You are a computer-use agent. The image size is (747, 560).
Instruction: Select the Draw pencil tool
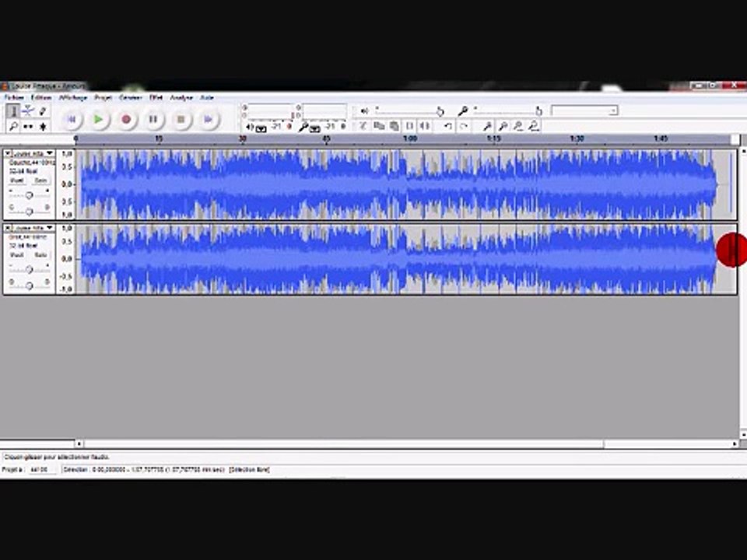pyautogui.click(x=43, y=111)
